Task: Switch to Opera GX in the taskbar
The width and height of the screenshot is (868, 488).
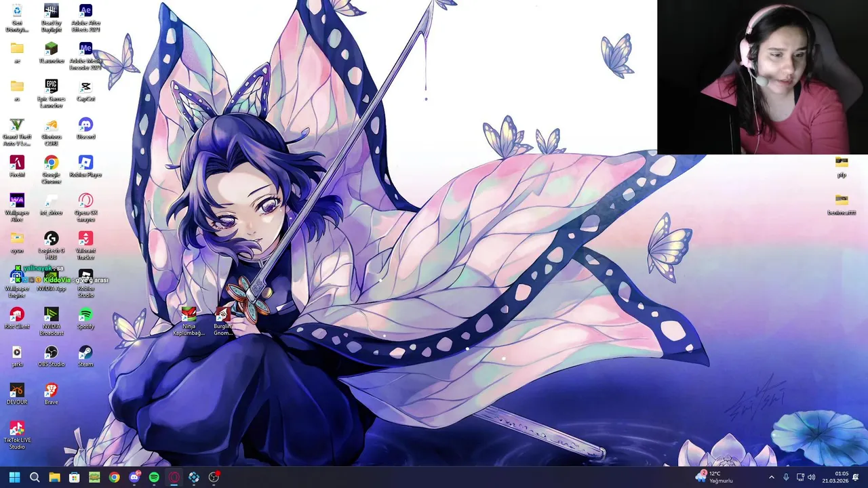Action: [174, 477]
